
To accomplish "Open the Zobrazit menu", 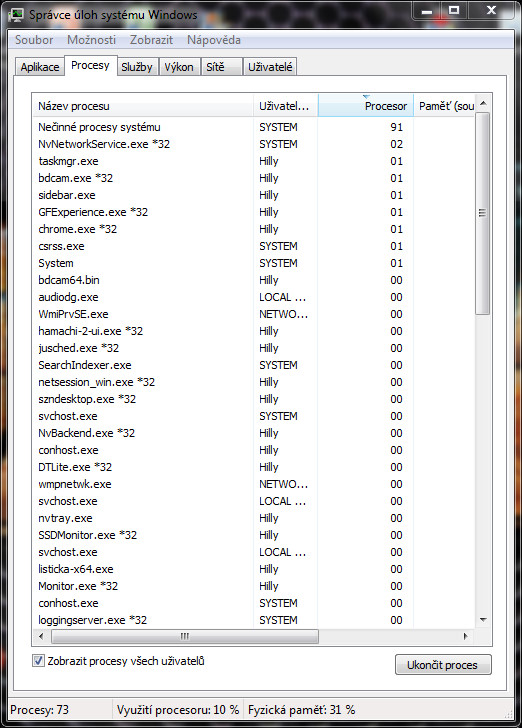I will point(151,40).
